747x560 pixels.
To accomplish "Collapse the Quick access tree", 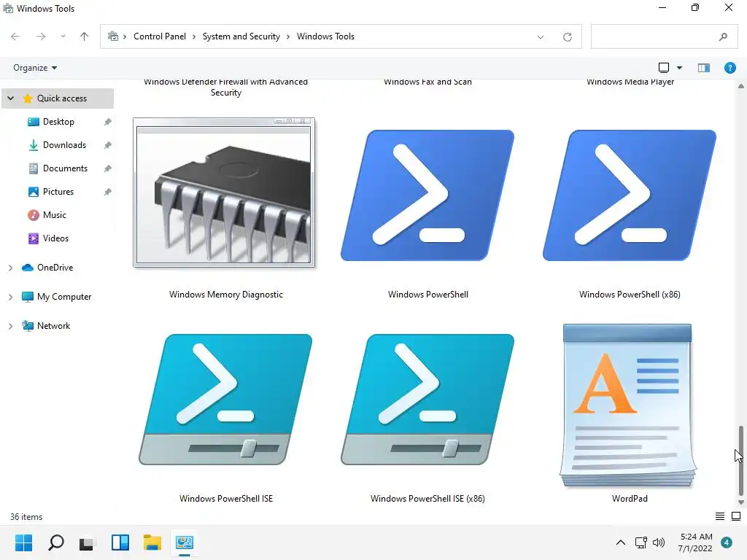I will (10, 98).
